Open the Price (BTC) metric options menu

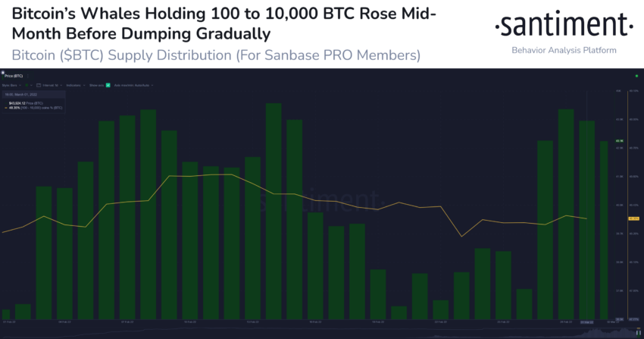27,76
